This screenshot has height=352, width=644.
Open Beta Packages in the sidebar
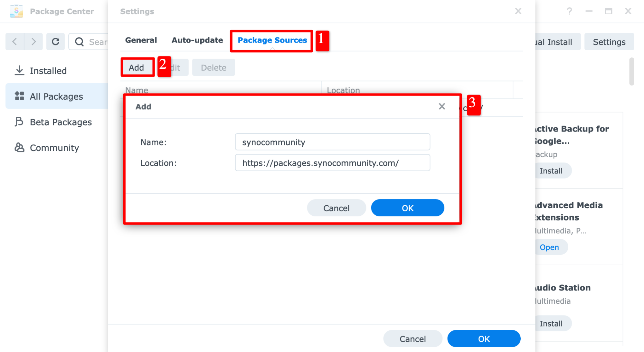[x=61, y=122]
